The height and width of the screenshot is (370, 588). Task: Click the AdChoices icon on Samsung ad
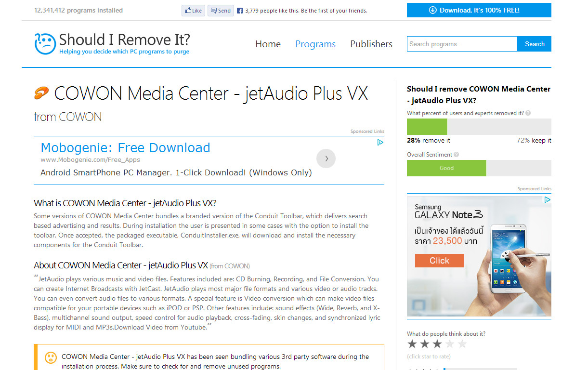[x=547, y=199]
